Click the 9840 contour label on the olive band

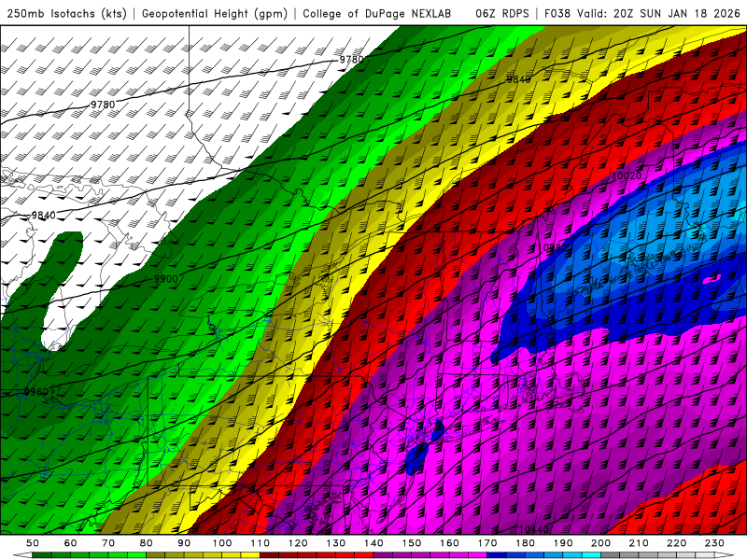pos(518,79)
